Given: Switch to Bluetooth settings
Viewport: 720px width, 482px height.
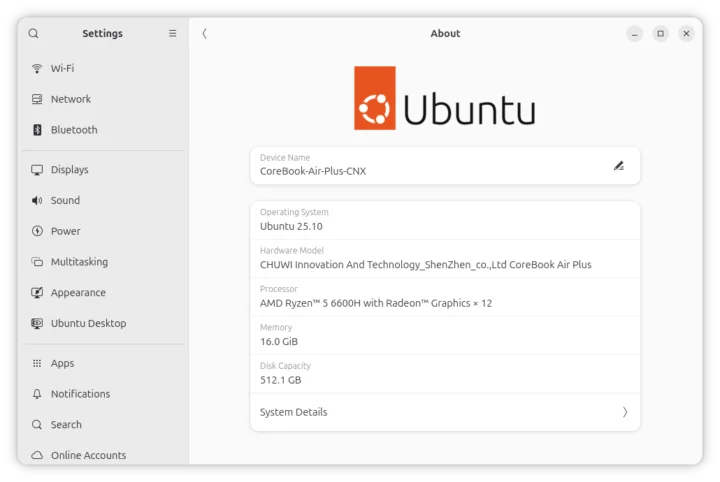Looking at the screenshot, I should tap(103, 130).
